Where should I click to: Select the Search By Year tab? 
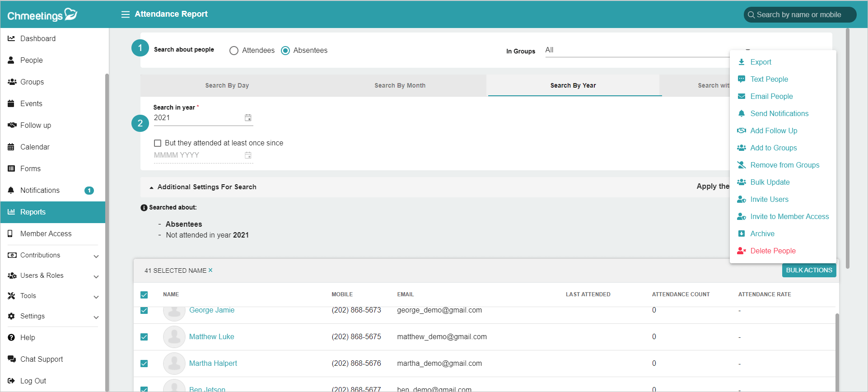pos(573,85)
